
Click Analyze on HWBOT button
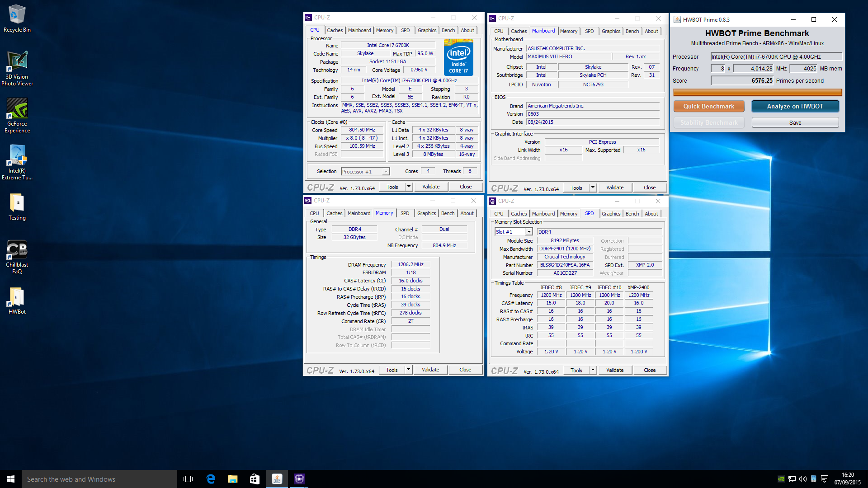[795, 106]
